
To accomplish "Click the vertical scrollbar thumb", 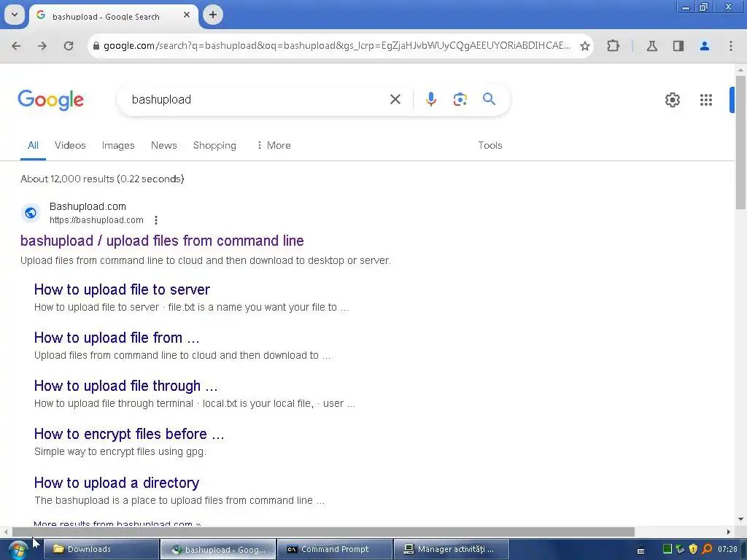I will (740, 142).
